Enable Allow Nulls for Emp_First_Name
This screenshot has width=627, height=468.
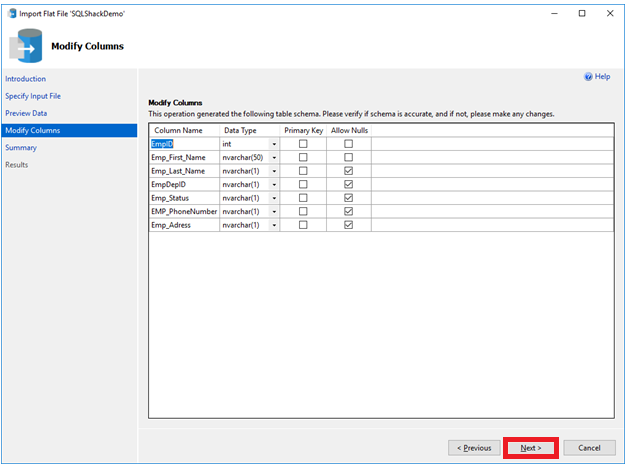coord(349,157)
